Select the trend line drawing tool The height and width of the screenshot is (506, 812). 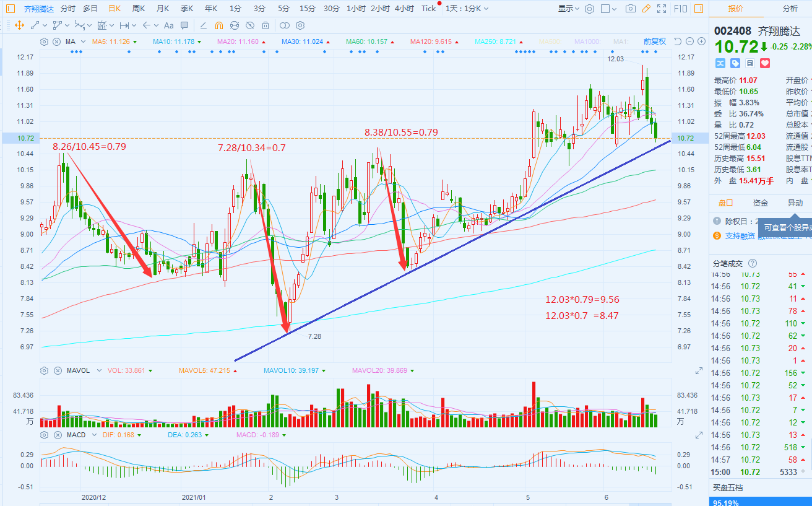pos(35,25)
